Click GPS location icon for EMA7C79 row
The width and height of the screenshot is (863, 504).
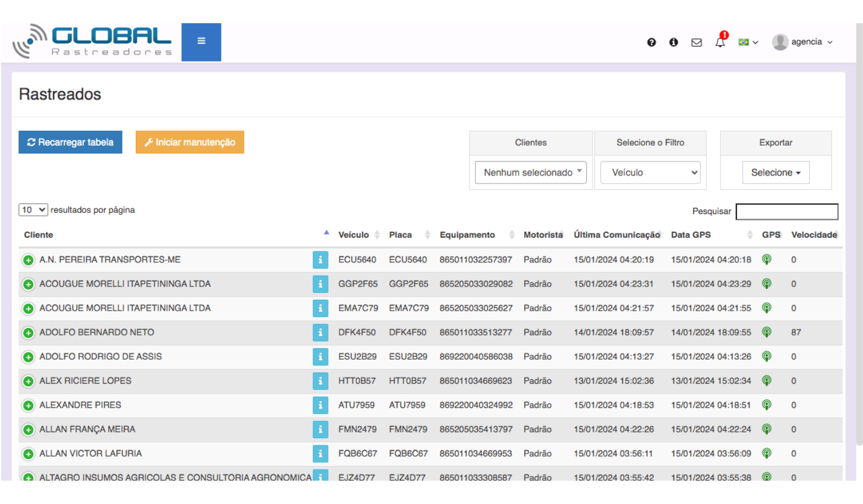(766, 308)
